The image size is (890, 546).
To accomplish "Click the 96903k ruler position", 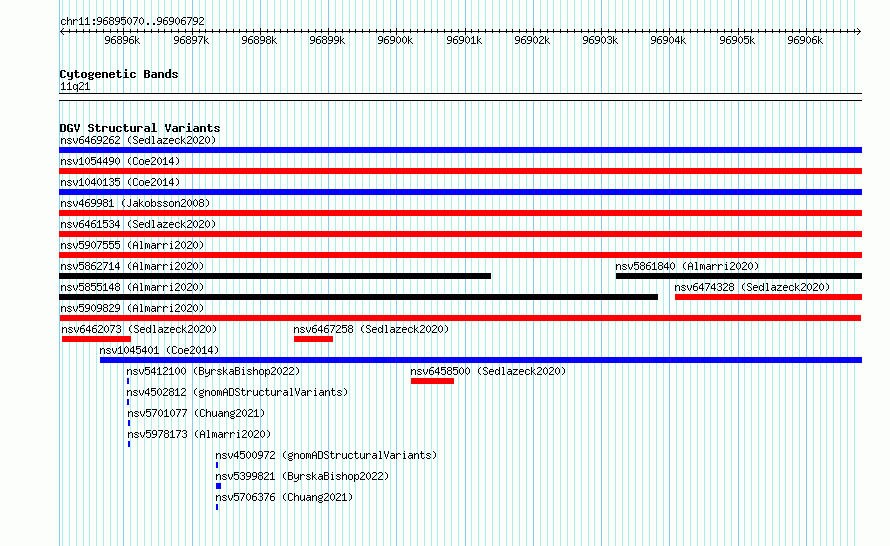I will (x=600, y=40).
